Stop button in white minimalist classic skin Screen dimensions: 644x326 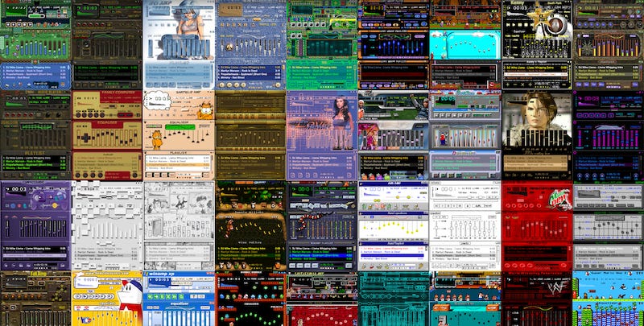click(x=454, y=206)
